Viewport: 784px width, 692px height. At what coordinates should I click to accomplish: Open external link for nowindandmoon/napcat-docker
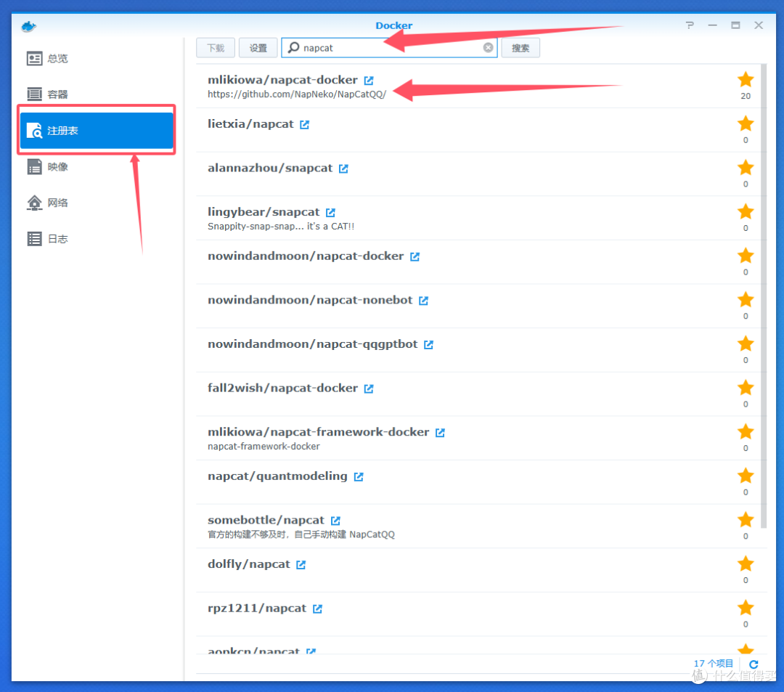pos(415,256)
